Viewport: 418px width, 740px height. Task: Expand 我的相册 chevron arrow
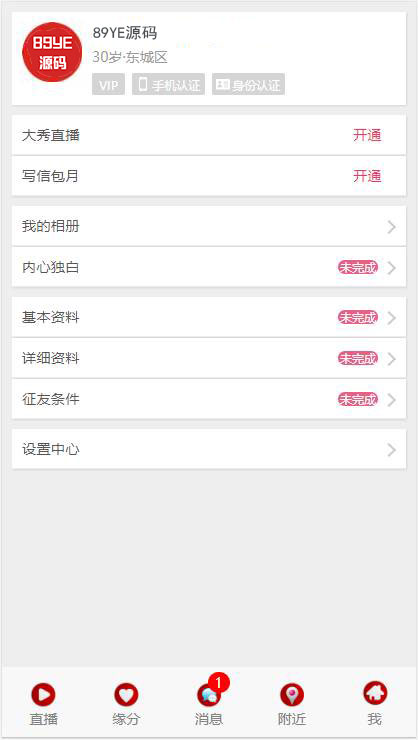(x=392, y=227)
